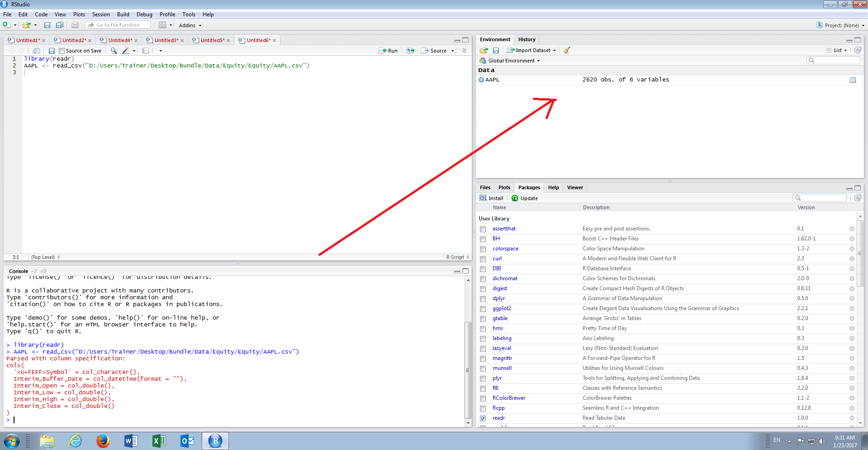Refresh the Packages list
The height and width of the screenshot is (450, 868).
(858, 198)
